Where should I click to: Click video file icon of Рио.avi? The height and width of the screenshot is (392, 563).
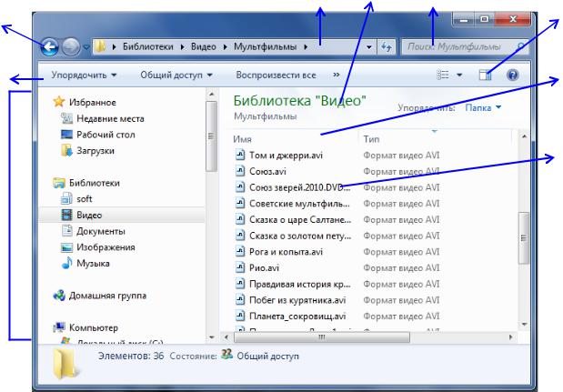point(240,267)
